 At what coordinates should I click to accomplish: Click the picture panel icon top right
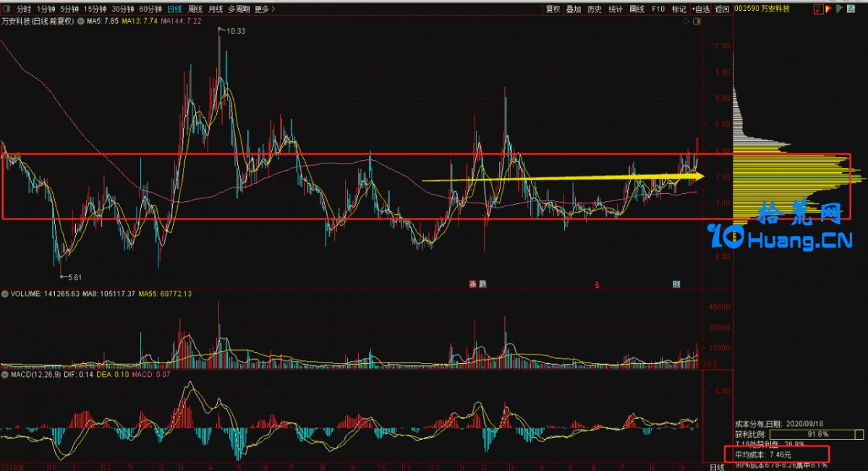[851, 9]
